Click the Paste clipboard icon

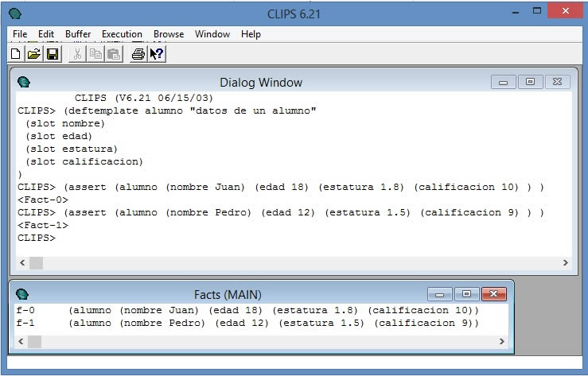[x=114, y=54]
